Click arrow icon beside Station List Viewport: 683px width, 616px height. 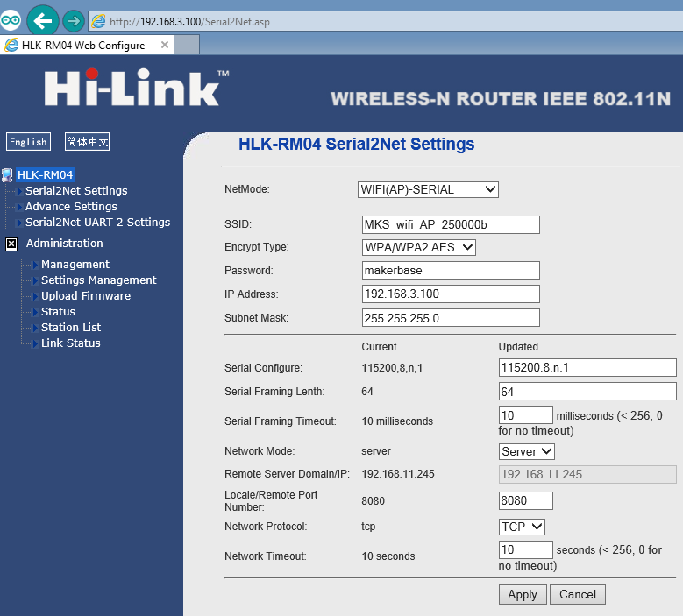click(x=36, y=328)
